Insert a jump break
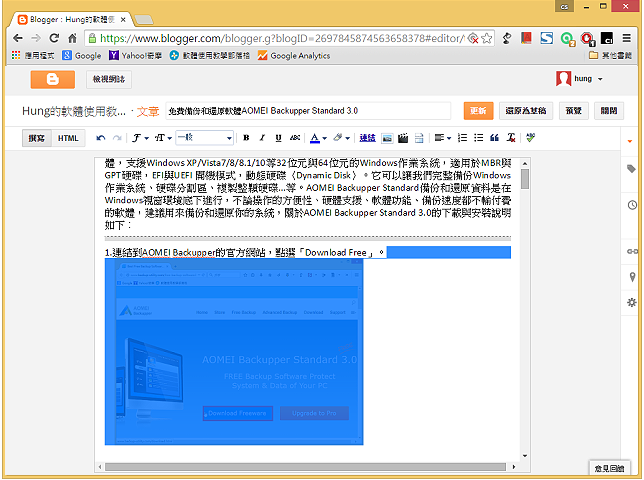 pyautogui.click(x=419, y=138)
